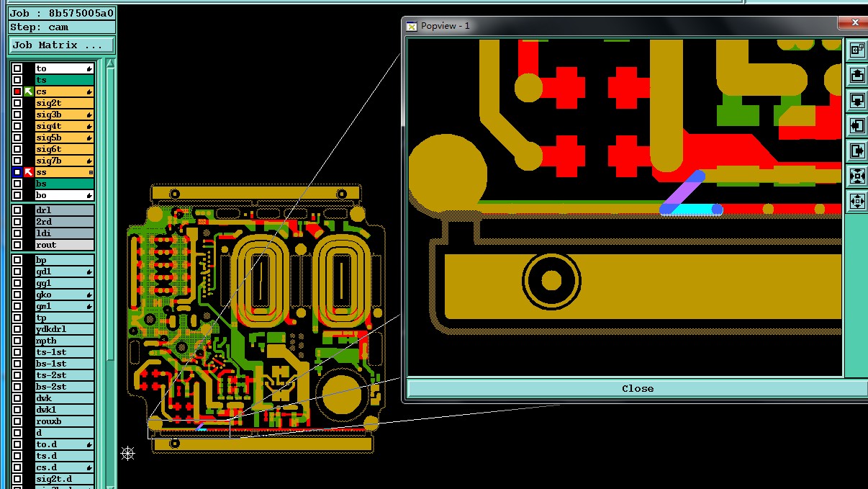Select the ts.d layer row
This screenshot has width=868, height=489.
point(64,456)
